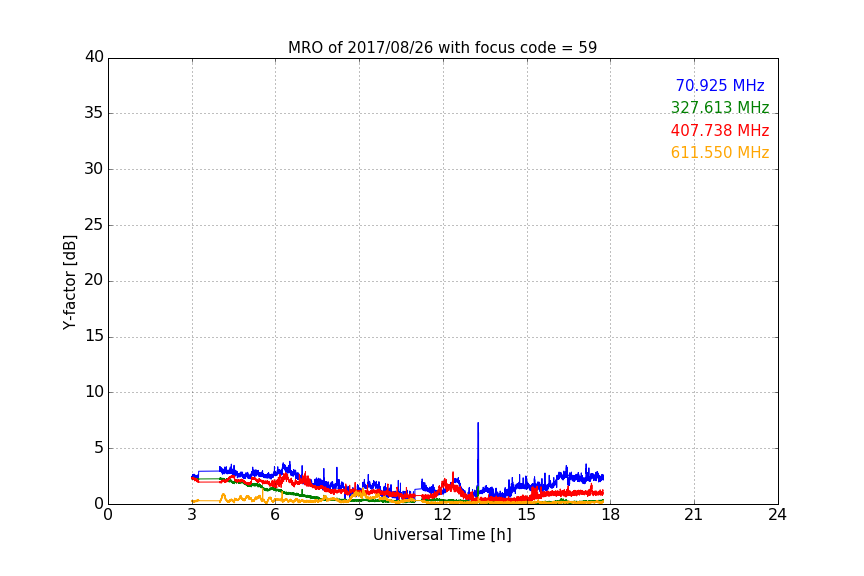Click the y-axis tick label 5
The height and width of the screenshot is (576, 864).
click(99, 448)
